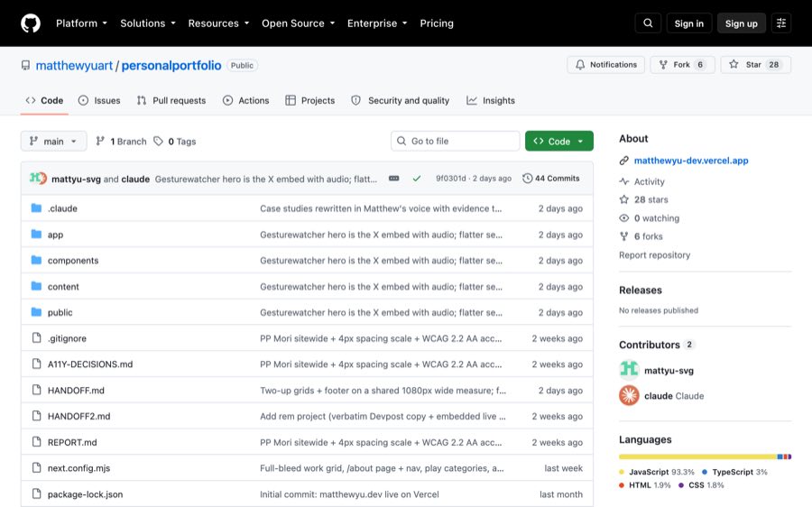Viewport: 812px width, 507px height.
Task: Click the Notifications bell button
Action: point(606,65)
